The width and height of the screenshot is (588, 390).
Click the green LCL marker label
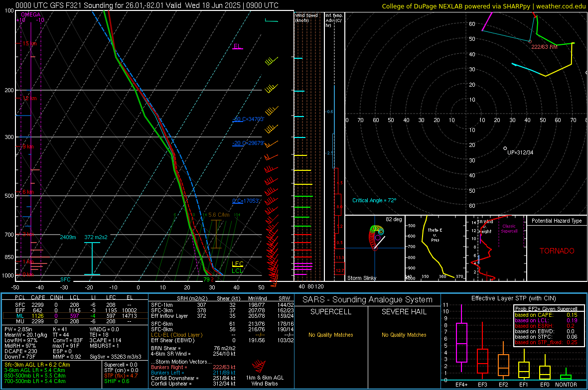point(237,271)
